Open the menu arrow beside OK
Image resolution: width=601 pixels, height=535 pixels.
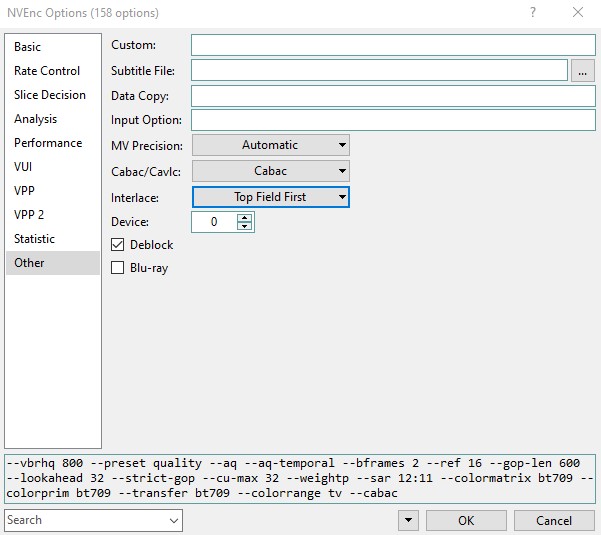pyautogui.click(x=408, y=520)
